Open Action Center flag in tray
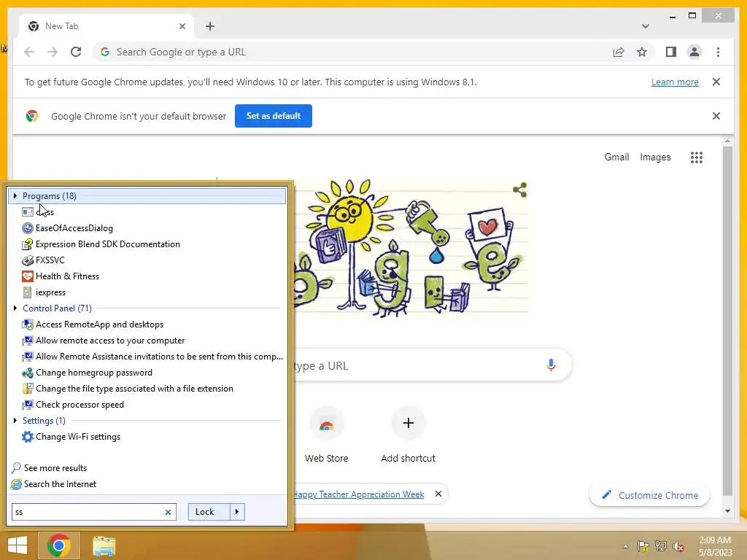 tap(643, 545)
